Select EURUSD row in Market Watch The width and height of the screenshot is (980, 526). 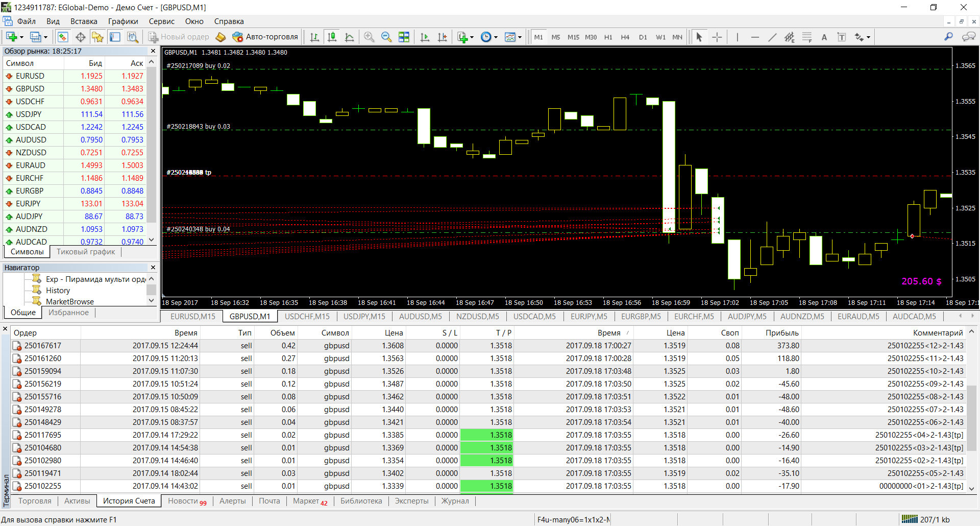coord(74,76)
